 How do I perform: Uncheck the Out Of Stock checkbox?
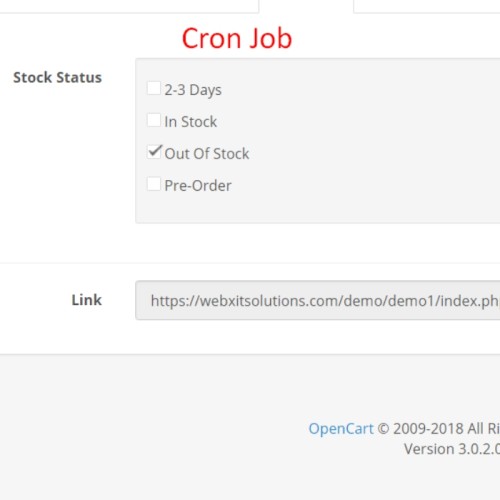154,152
